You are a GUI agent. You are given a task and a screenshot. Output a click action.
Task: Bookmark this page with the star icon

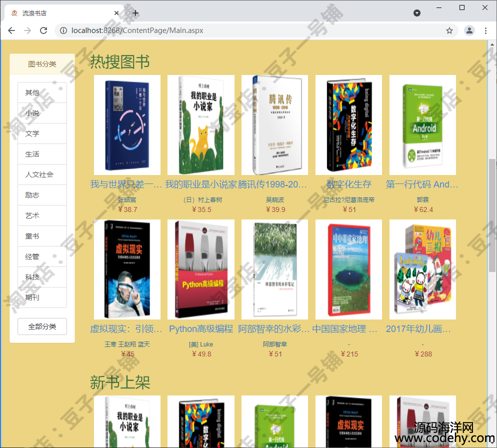coord(449,30)
